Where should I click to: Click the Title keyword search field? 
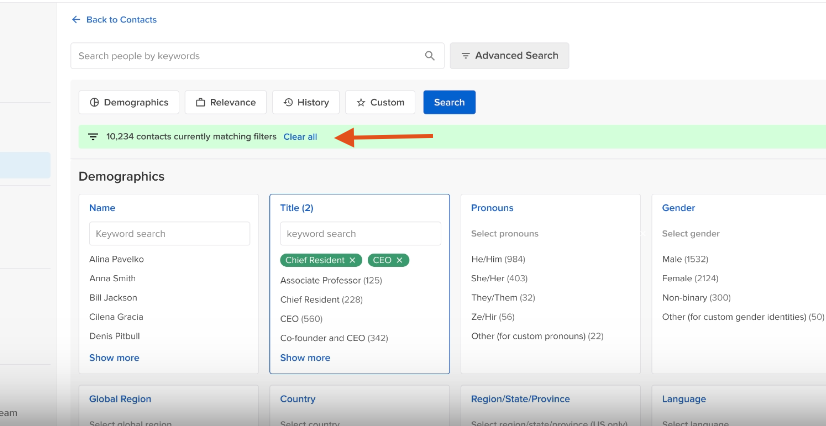pos(360,233)
